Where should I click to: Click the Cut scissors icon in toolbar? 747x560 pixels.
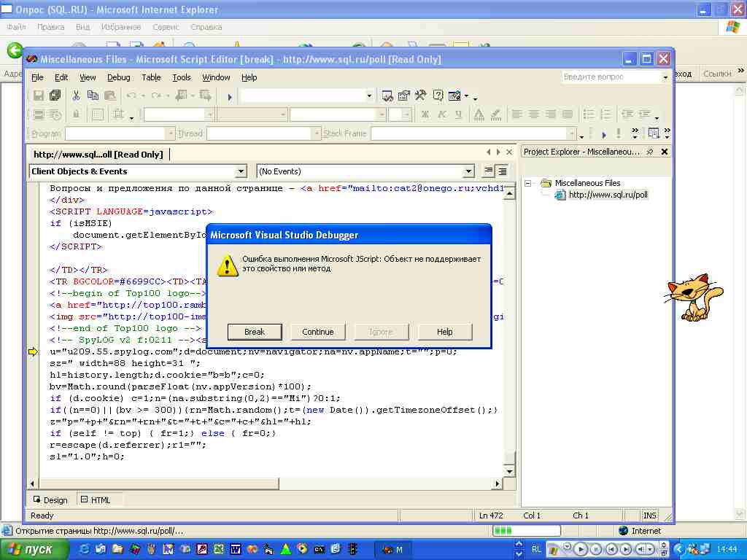point(76,96)
